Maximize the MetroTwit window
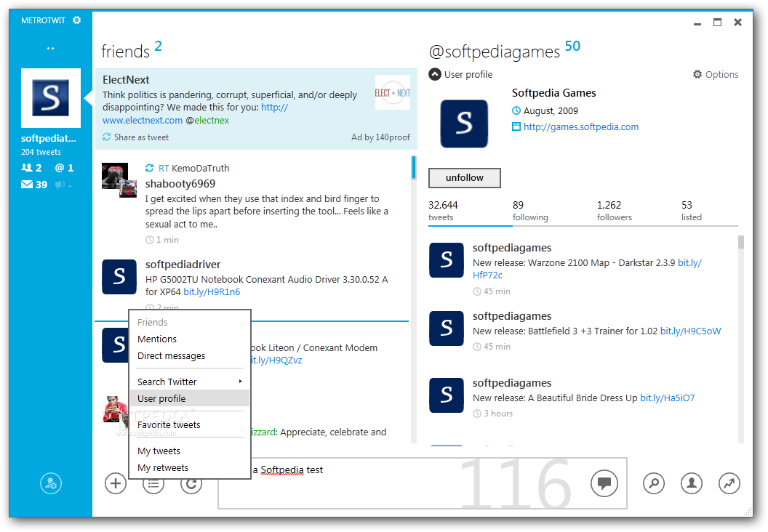 (x=717, y=22)
